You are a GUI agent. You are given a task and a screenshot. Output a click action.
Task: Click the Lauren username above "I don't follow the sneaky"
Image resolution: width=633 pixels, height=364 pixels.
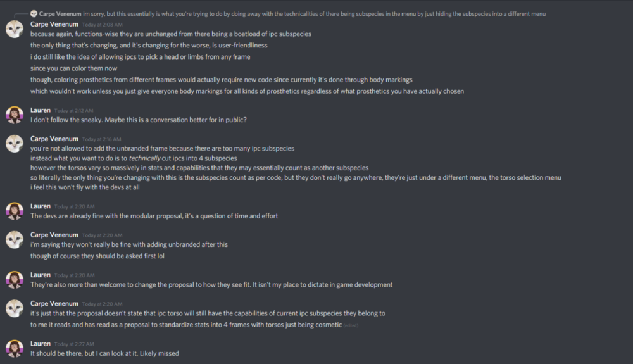(x=41, y=110)
